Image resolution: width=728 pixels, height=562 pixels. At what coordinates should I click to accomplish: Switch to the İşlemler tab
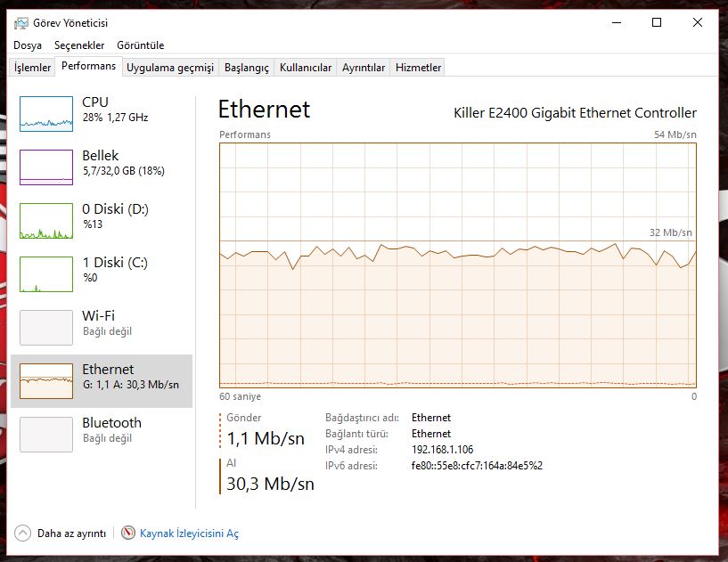[x=32, y=68]
